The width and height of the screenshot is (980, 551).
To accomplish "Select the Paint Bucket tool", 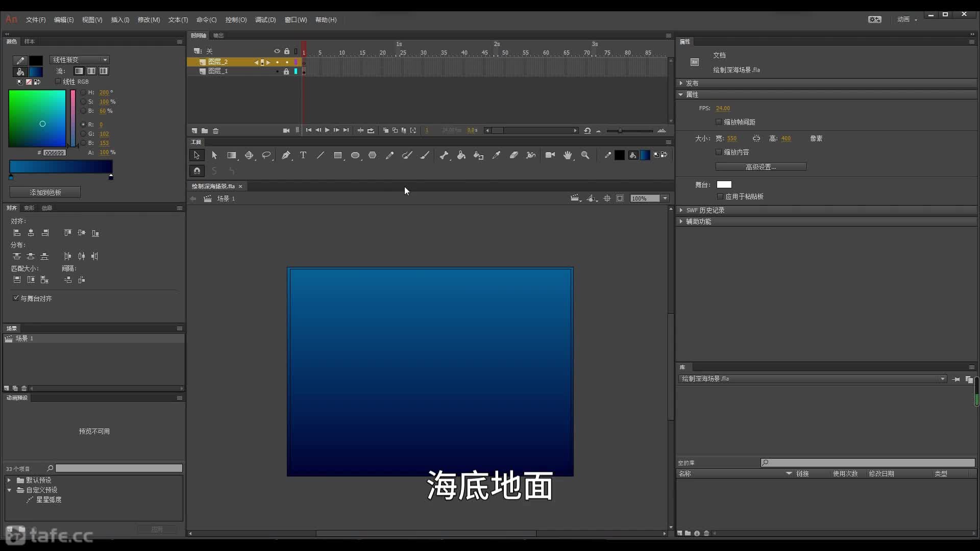I will [x=461, y=155].
